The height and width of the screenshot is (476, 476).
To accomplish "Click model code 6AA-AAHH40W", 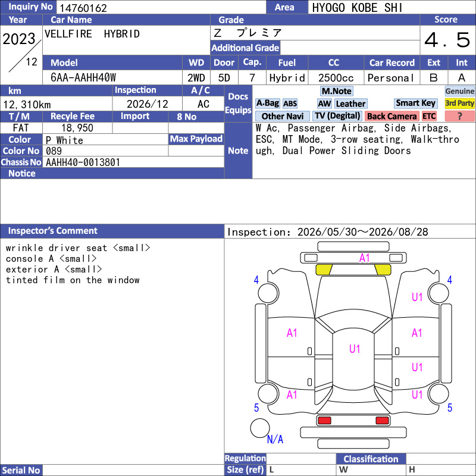I will 83,78.
